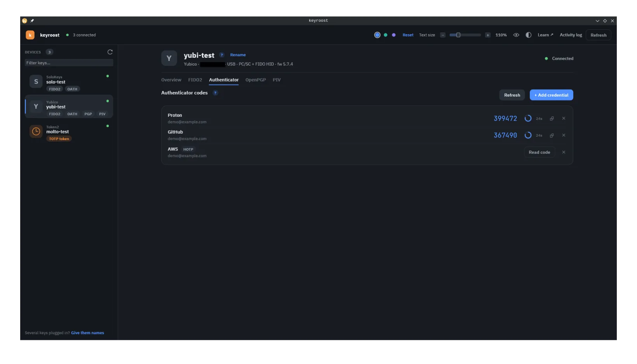Open help icon beside Authenticator codes
Viewport: 637px width, 364px height.
point(215,93)
